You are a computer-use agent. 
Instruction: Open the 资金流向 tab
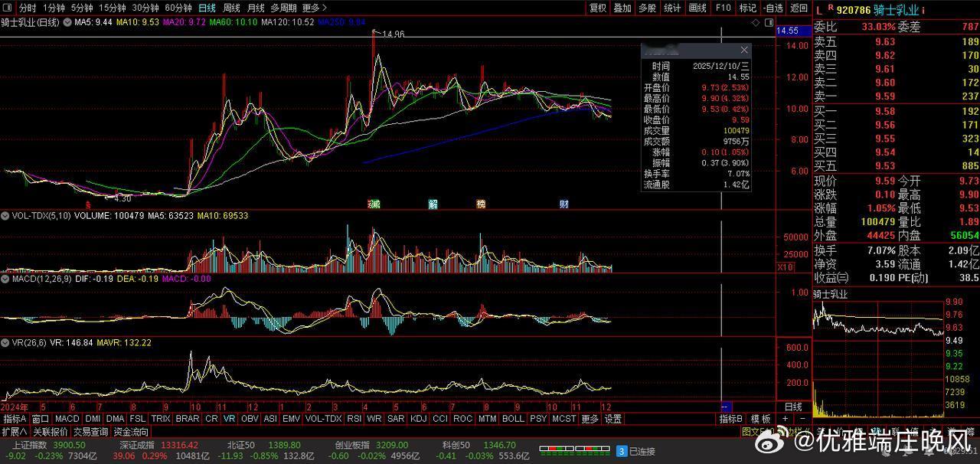coord(131,432)
